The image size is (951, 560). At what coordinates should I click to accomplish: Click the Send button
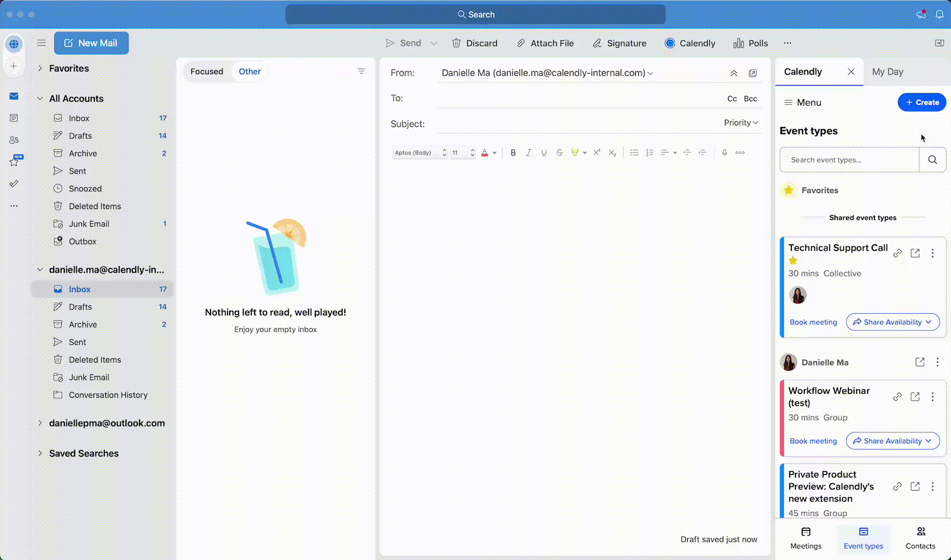point(403,43)
